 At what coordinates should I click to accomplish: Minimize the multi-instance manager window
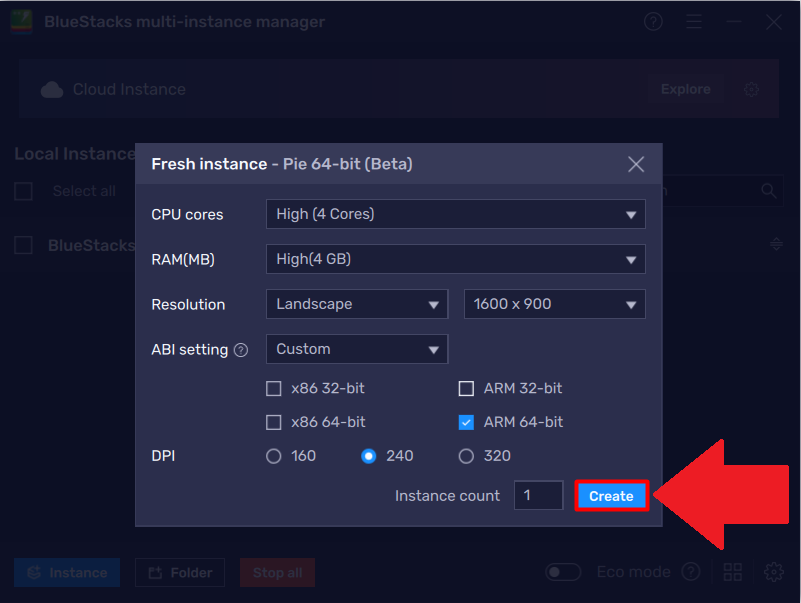click(x=734, y=21)
